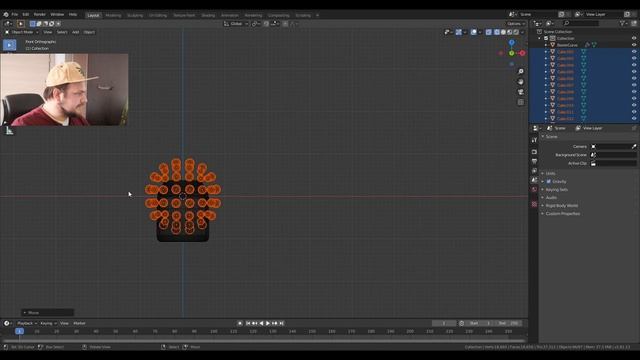Open the View Layer properties tab

pos(534,171)
